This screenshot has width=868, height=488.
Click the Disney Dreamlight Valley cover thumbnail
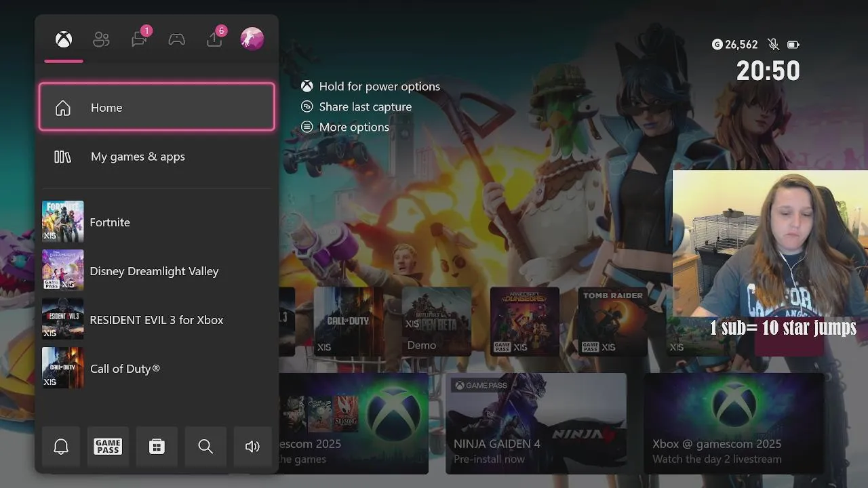63,270
